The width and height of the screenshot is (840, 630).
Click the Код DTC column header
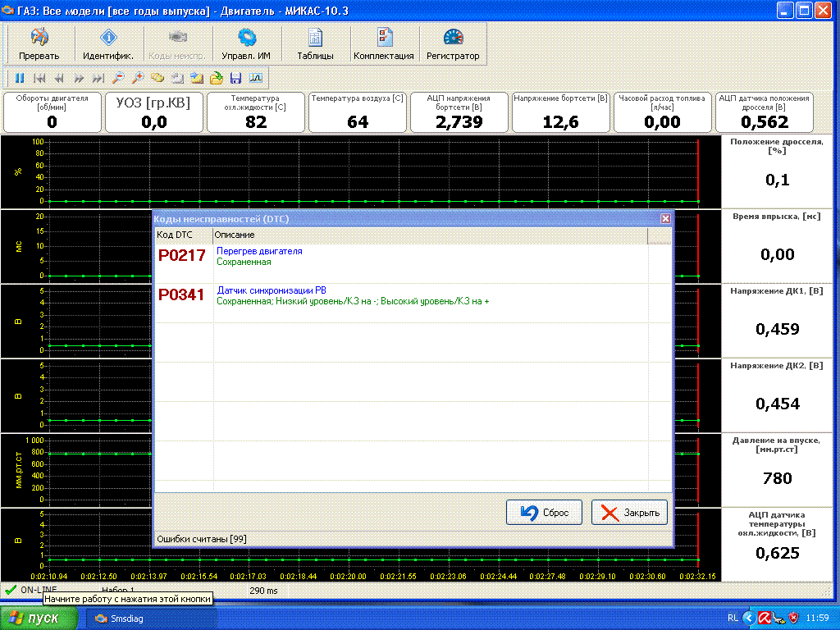pos(184,235)
